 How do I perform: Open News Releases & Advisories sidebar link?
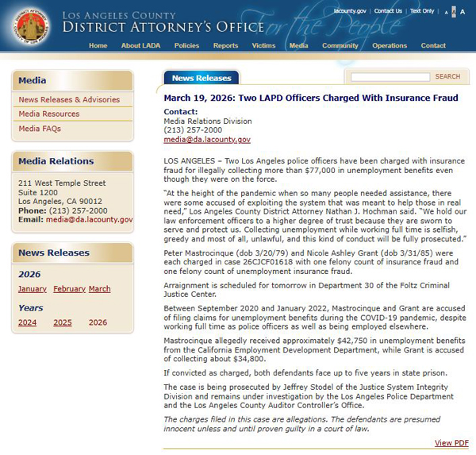pos(69,100)
